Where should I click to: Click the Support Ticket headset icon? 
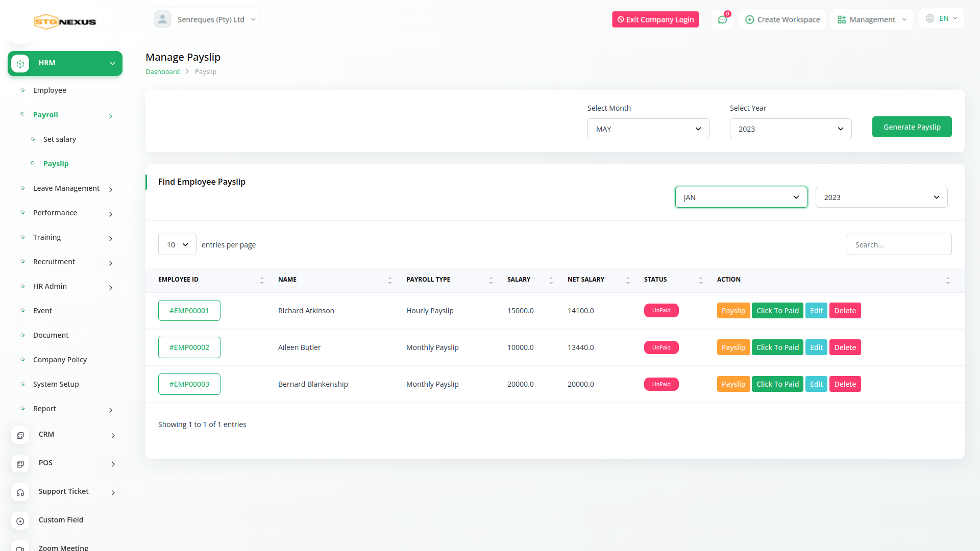point(20,492)
